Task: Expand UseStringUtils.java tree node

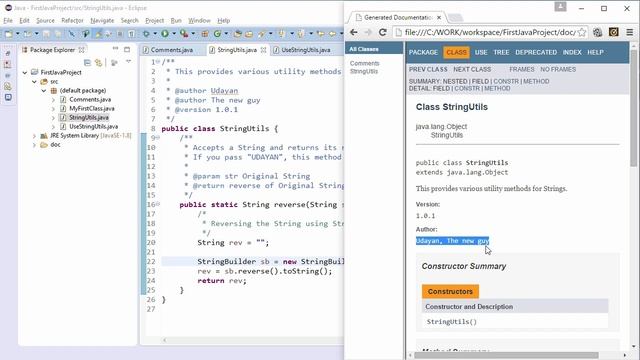Action: tap(53, 127)
